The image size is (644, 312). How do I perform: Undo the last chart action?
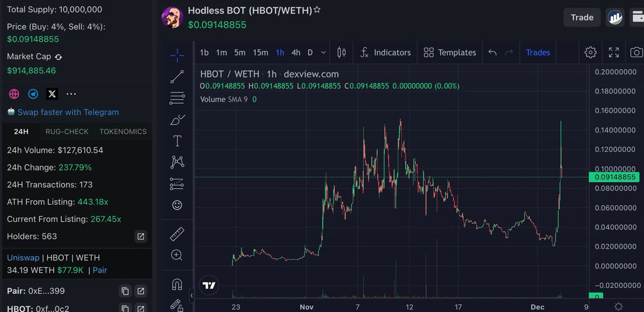pos(493,53)
